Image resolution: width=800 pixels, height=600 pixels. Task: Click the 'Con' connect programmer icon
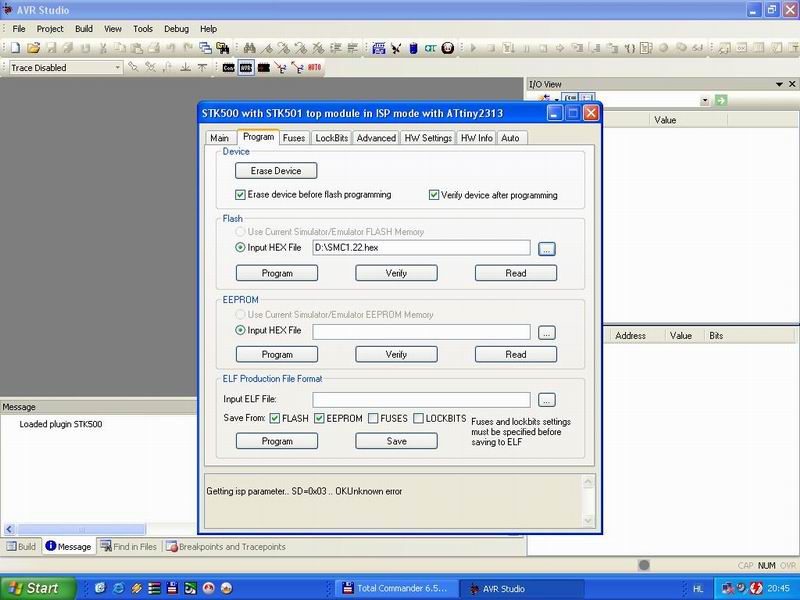tap(229, 67)
